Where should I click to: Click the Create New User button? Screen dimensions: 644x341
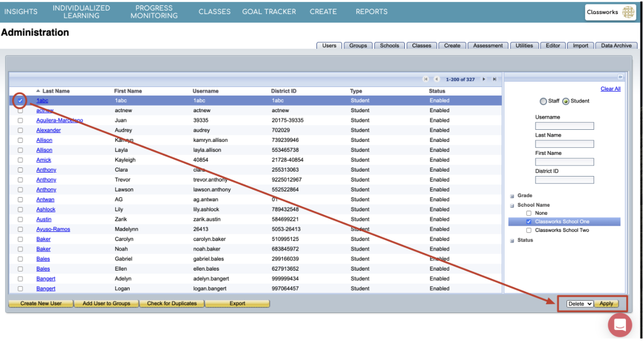click(41, 304)
